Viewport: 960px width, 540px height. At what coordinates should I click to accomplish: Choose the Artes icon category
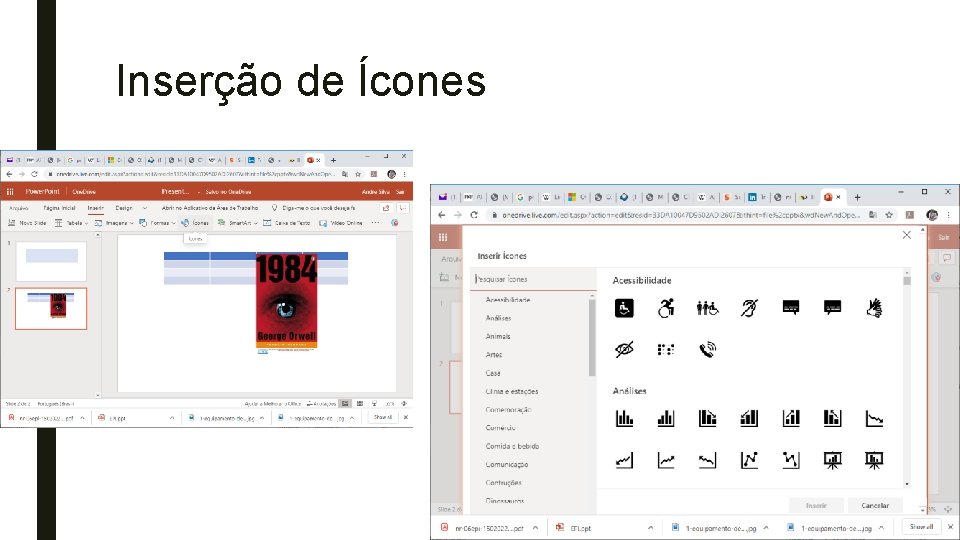(493, 354)
